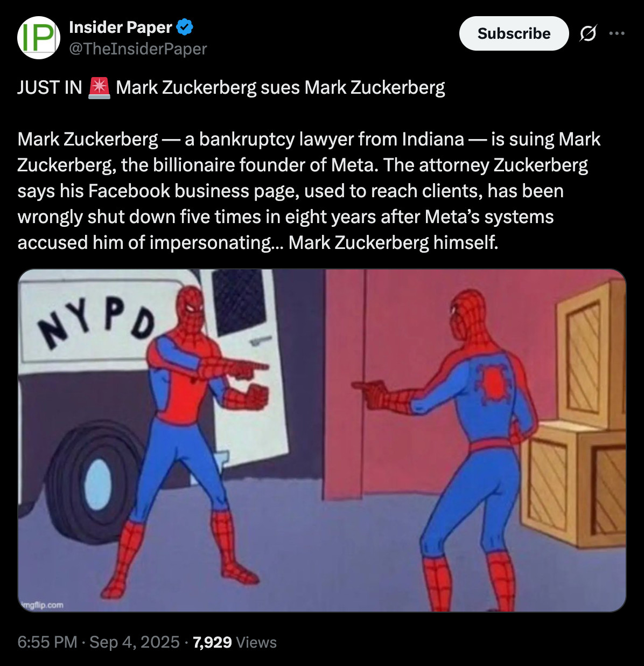
Task: Open the three-dot more options menu
Action: (617, 33)
